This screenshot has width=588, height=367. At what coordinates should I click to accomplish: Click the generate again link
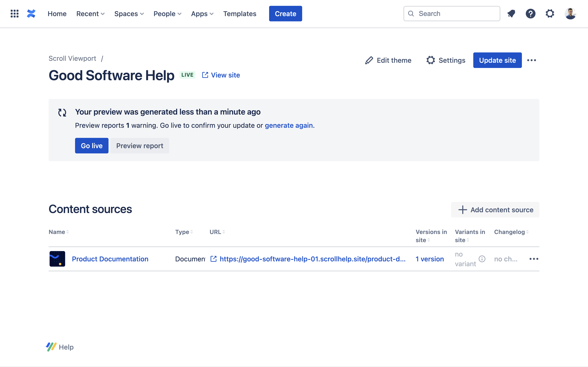click(x=289, y=125)
